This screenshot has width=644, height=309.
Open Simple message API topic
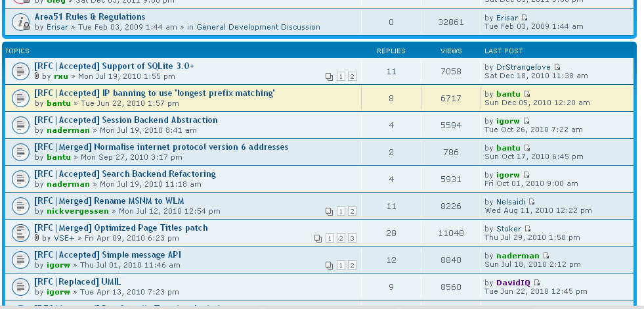point(108,255)
